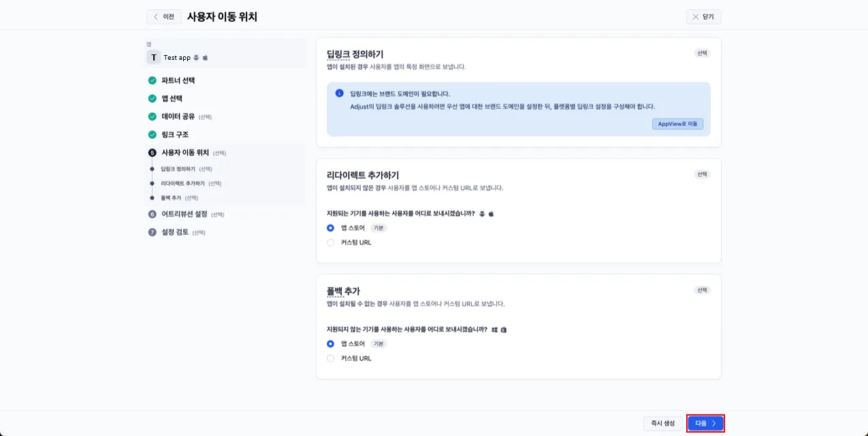The image size is (868, 436).
Task: Click the green checkmark beside 링크 구조
Action: [x=152, y=135]
